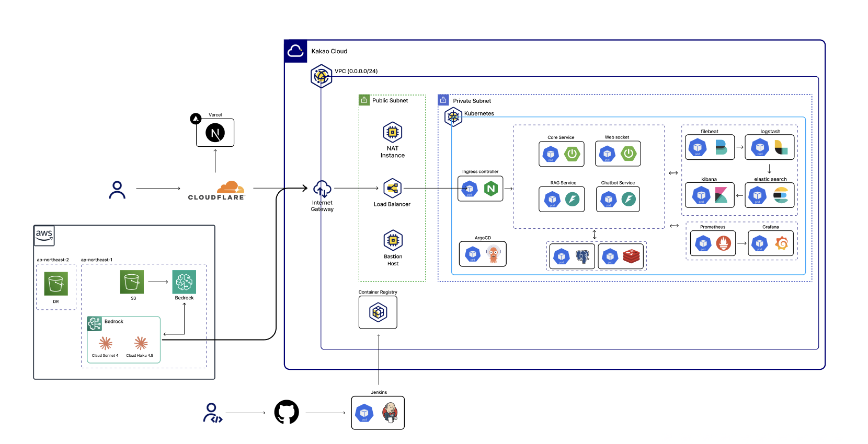Select the ArgoCD pod hexagon icon

click(473, 254)
